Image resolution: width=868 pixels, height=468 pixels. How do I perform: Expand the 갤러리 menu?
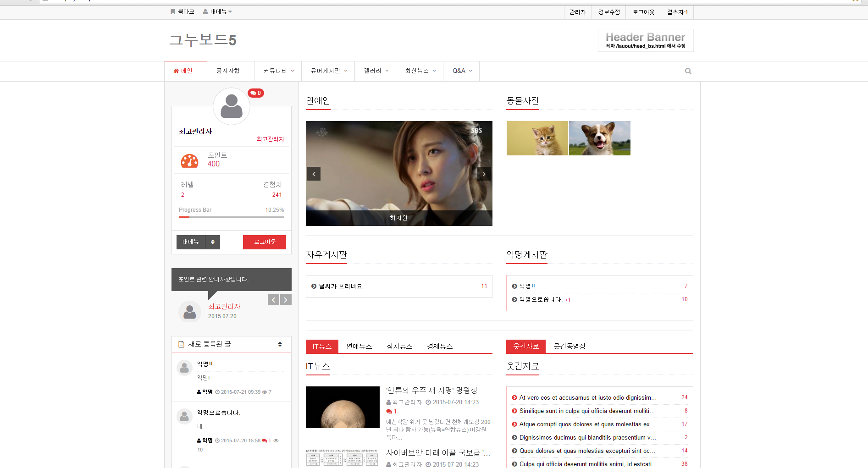376,71
